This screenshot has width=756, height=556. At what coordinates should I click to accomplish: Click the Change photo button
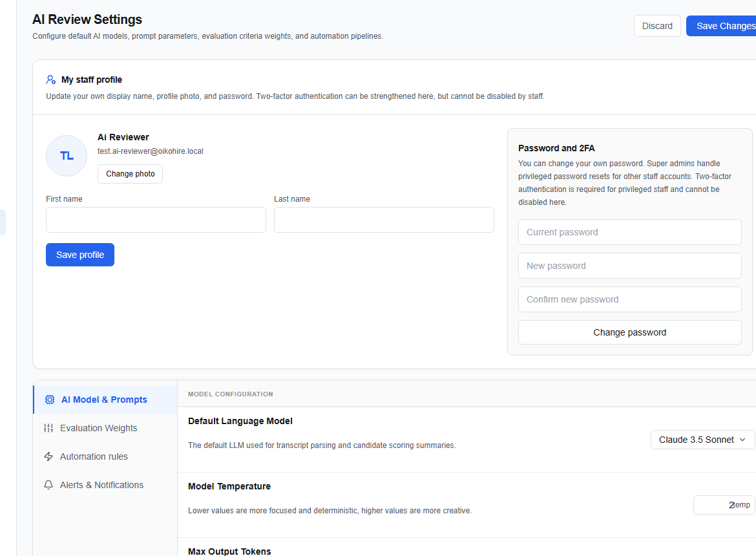[130, 174]
